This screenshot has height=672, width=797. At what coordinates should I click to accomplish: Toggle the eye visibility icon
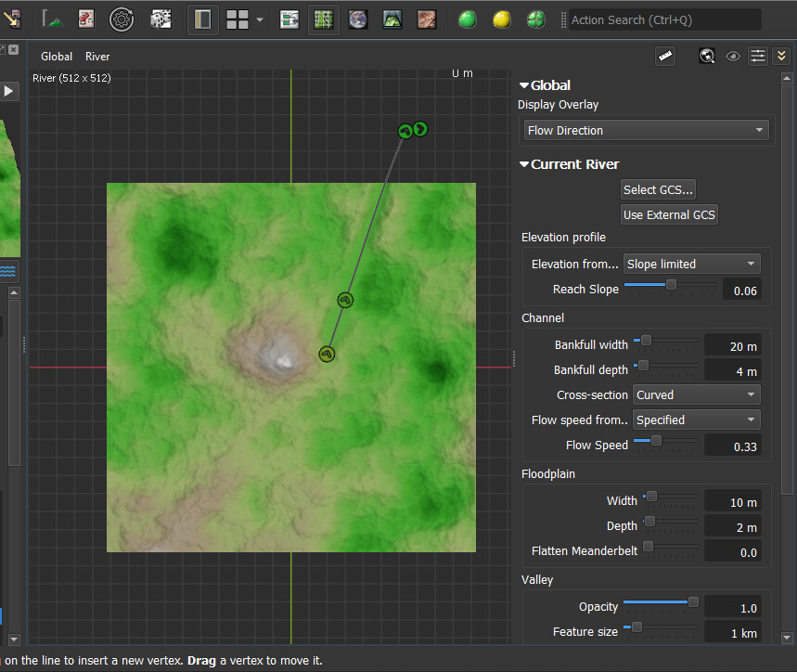tap(733, 57)
